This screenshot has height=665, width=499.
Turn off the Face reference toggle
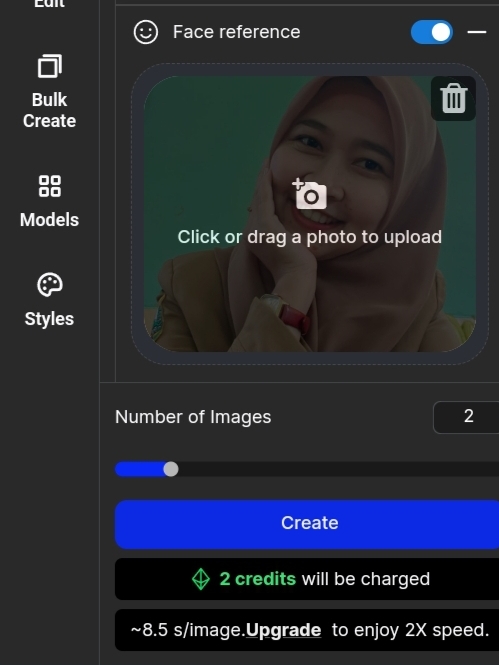click(x=432, y=32)
